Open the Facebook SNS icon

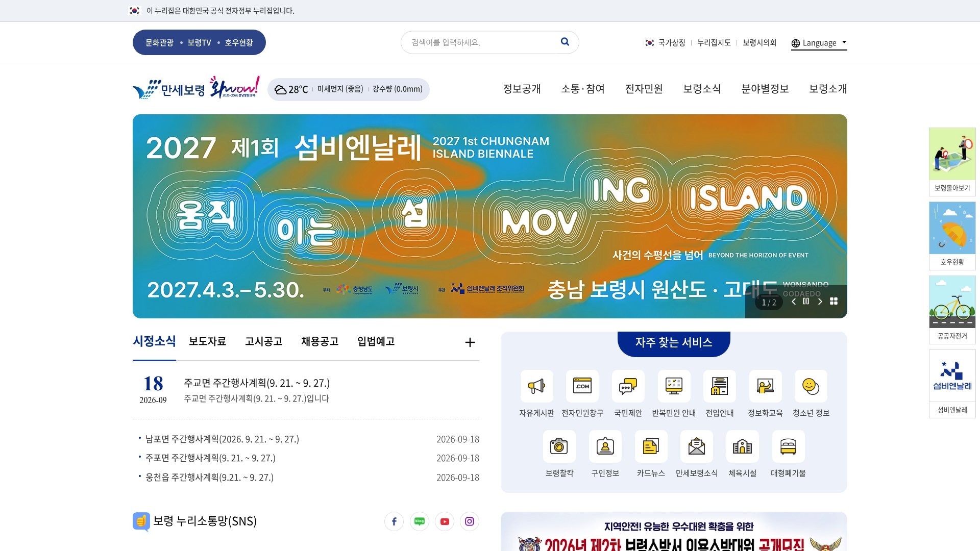(x=394, y=521)
